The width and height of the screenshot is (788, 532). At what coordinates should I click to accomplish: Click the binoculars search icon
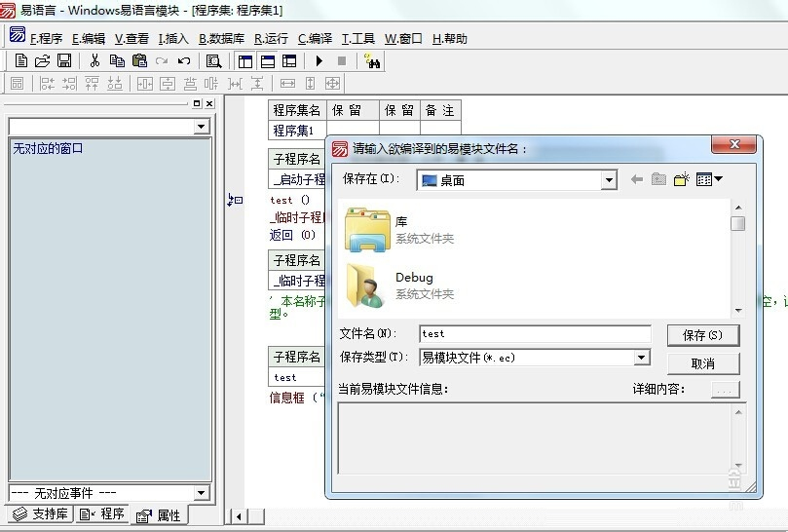(372, 61)
